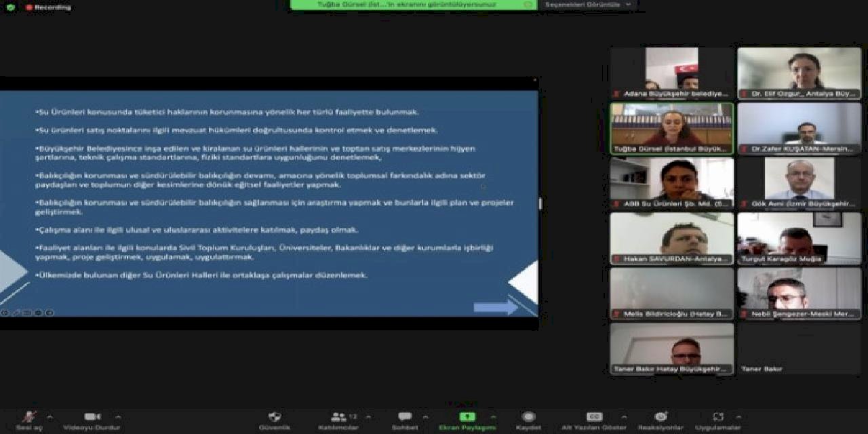Open Reaksiyonlar reactions icon

click(660, 417)
